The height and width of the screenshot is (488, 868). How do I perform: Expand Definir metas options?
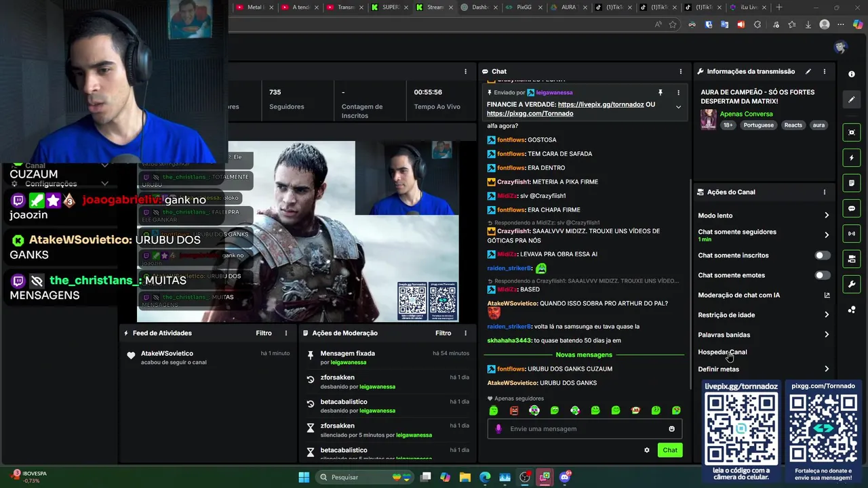coord(827,369)
